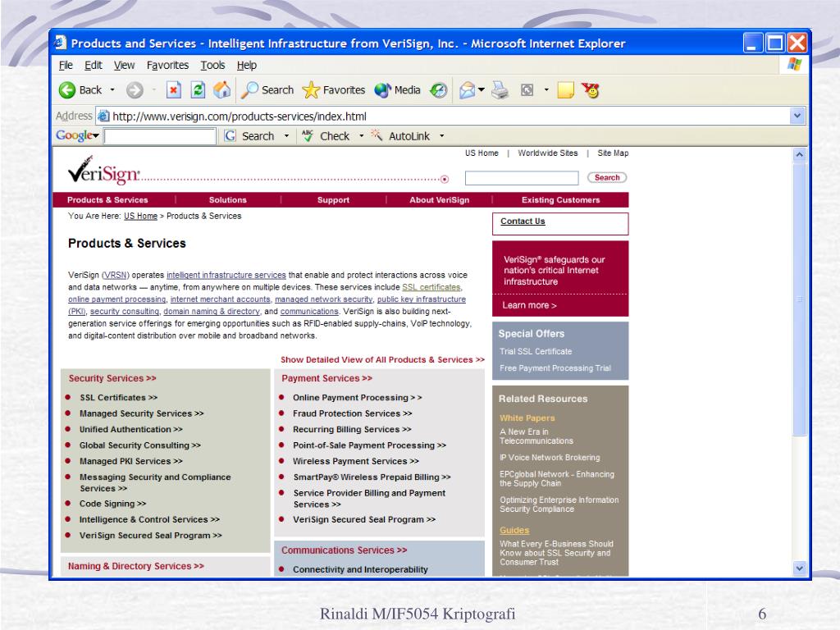Image resolution: width=840 pixels, height=630 pixels.
Task: Click the VeriSign site Search button
Action: (607, 177)
